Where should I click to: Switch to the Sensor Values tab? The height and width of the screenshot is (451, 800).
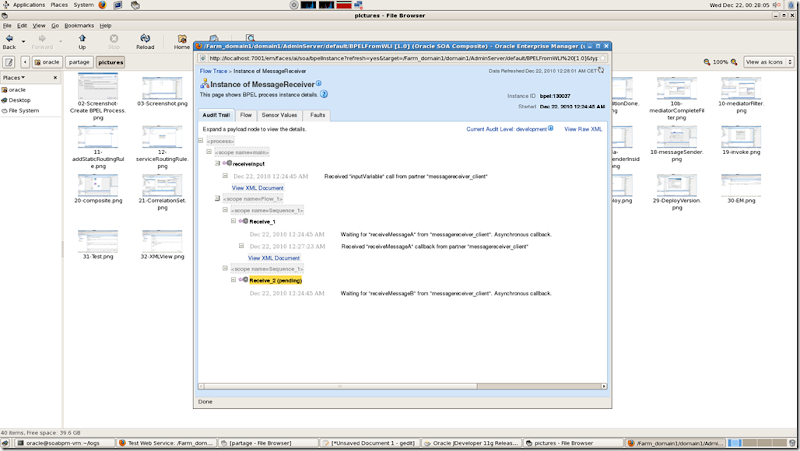pyautogui.click(x=279, y=115)
